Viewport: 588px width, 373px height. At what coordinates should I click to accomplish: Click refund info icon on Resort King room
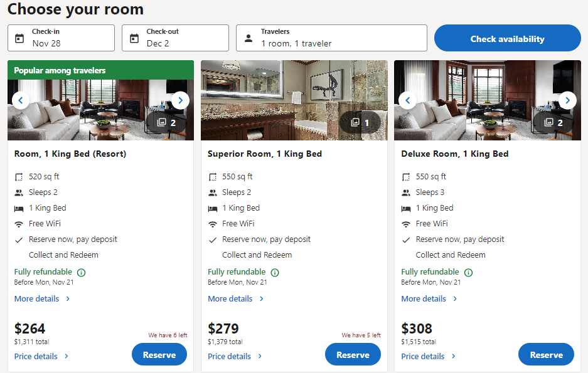[81, 273]
